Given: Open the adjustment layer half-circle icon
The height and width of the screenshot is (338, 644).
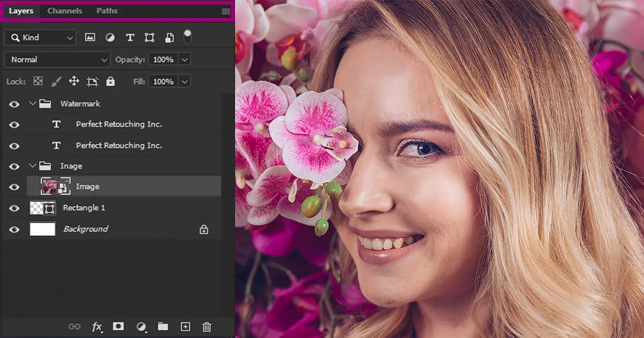Looking at the screenshot, I should click(x=141, y=327).
